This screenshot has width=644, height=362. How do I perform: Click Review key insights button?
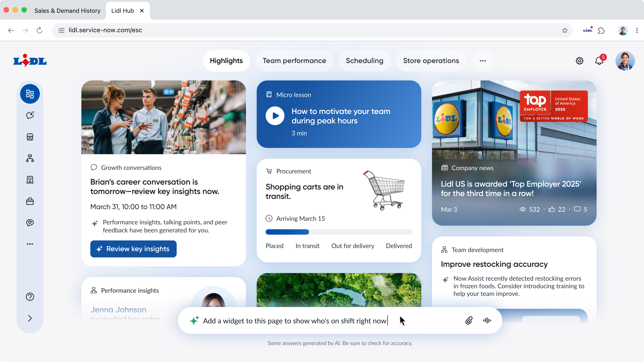point(133,249)
